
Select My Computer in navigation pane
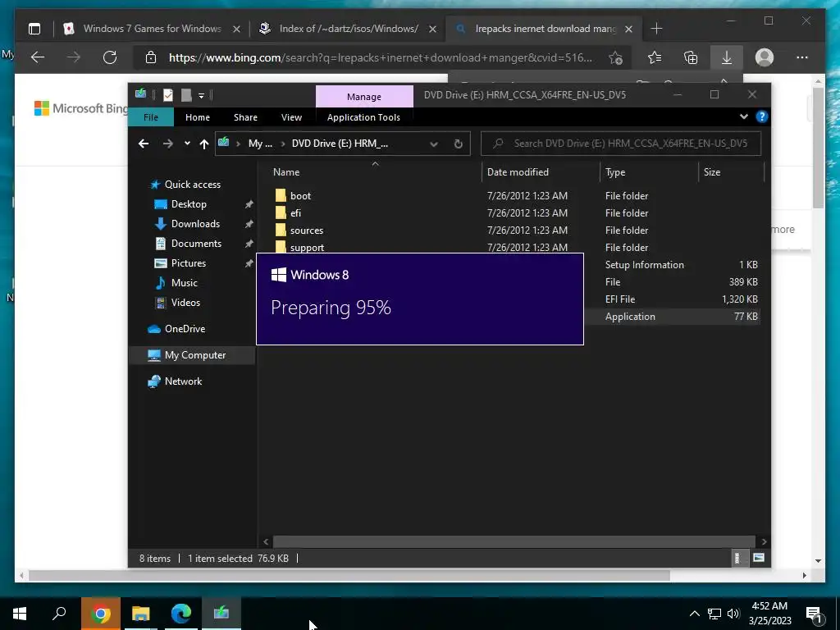(195, 355)
